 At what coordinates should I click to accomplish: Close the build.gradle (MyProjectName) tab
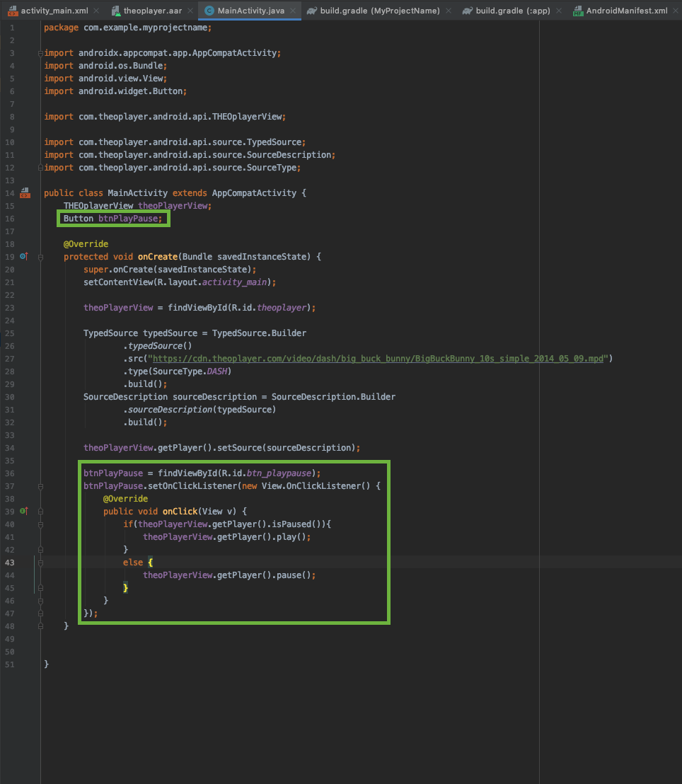tap(450, 11)
